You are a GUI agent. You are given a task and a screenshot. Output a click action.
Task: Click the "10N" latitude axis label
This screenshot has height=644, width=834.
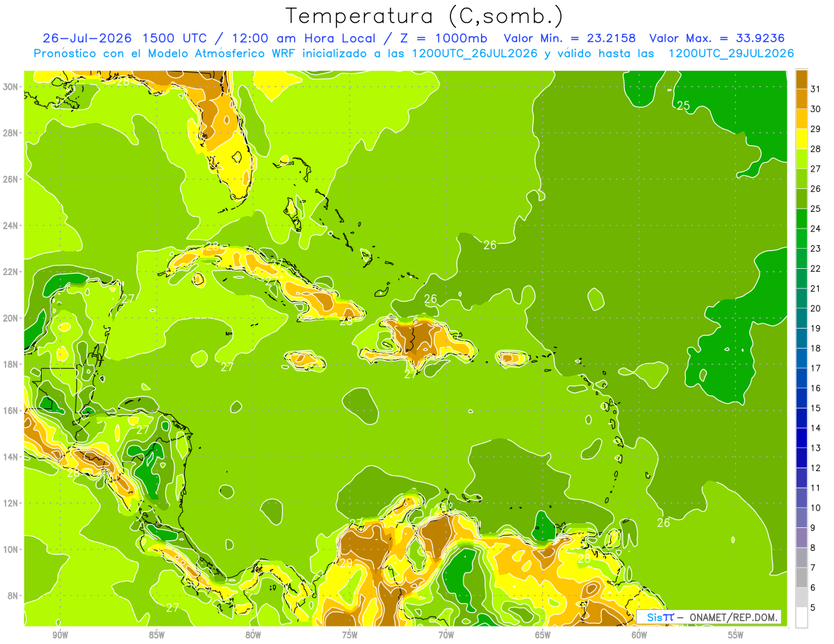click(10, 550)
